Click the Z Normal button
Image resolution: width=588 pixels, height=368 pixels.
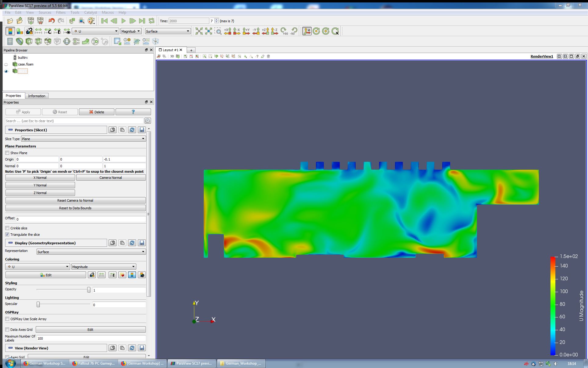40,193
